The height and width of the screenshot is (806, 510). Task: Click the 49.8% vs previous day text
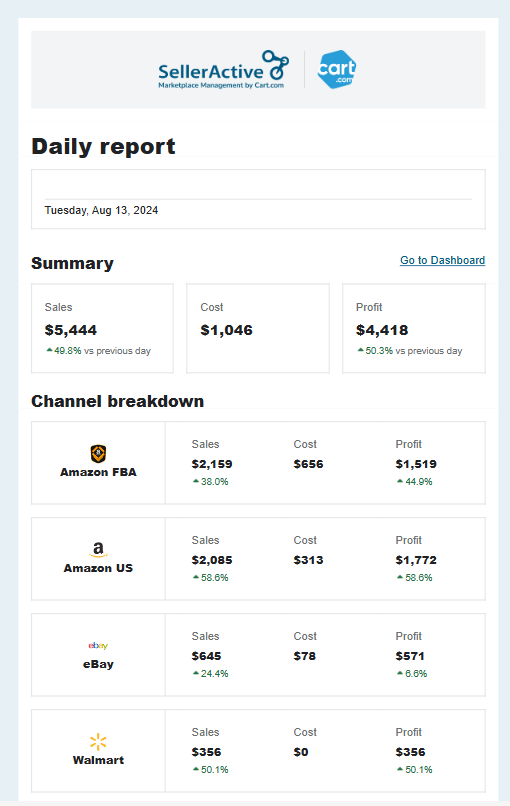[x=98, y=351]
